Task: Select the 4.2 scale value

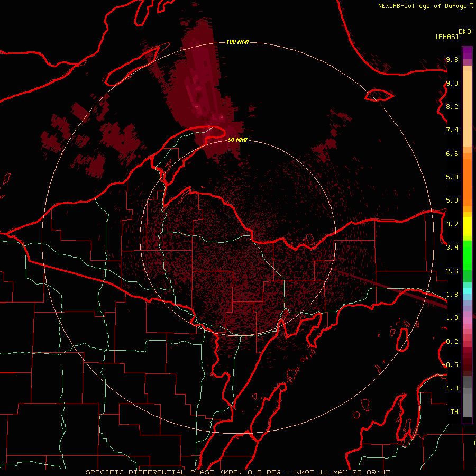Action: pos(452,224)
